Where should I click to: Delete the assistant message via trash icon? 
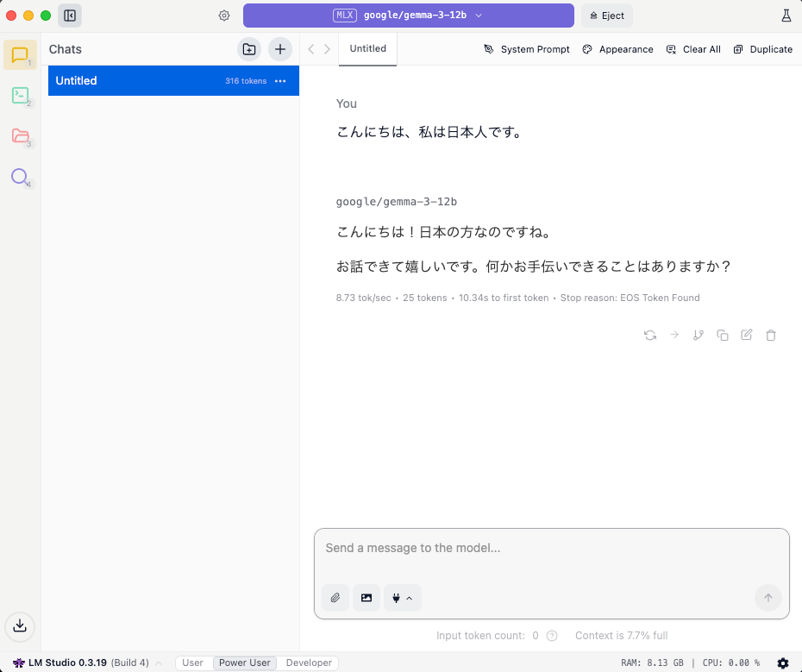770,335
